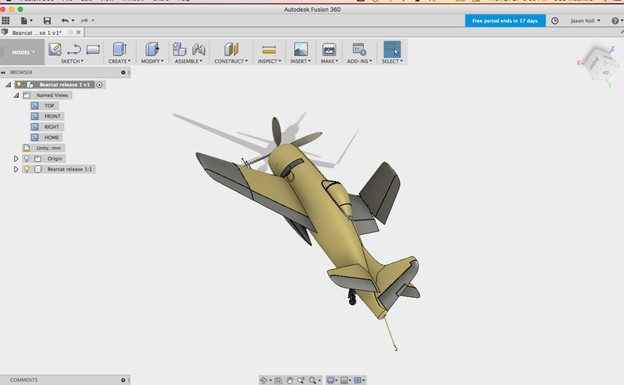Select the Rectangle sketch tool
The width and height of the screenshot is (624, 385).
click(x=93, y=49)
